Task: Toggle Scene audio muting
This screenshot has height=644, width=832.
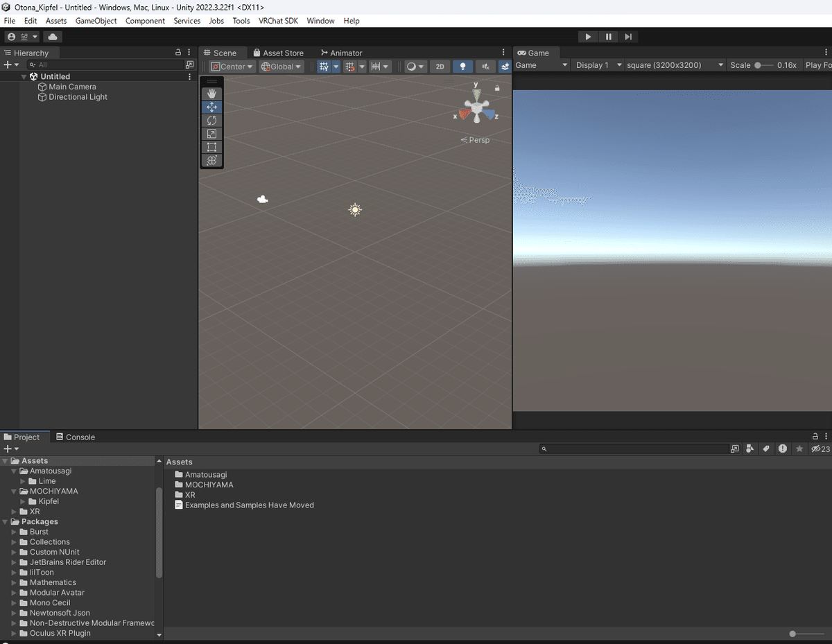Action: coord(485,67)
